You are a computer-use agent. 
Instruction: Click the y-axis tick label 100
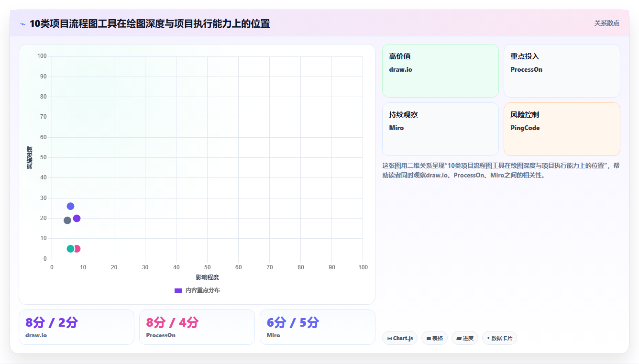(42, 56)
